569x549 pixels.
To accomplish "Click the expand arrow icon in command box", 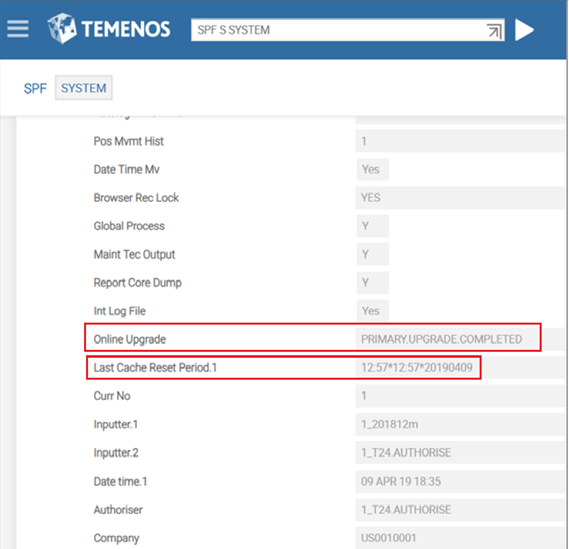I will point(494,30).
